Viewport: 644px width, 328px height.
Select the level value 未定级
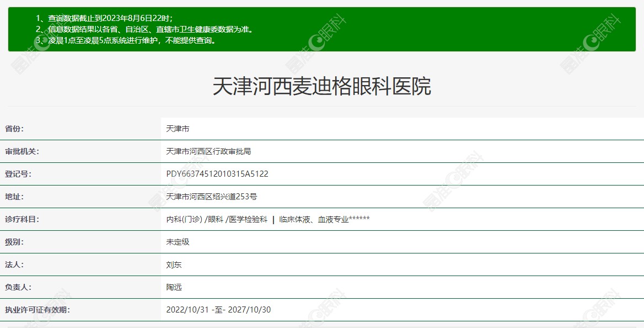point(178,242)
